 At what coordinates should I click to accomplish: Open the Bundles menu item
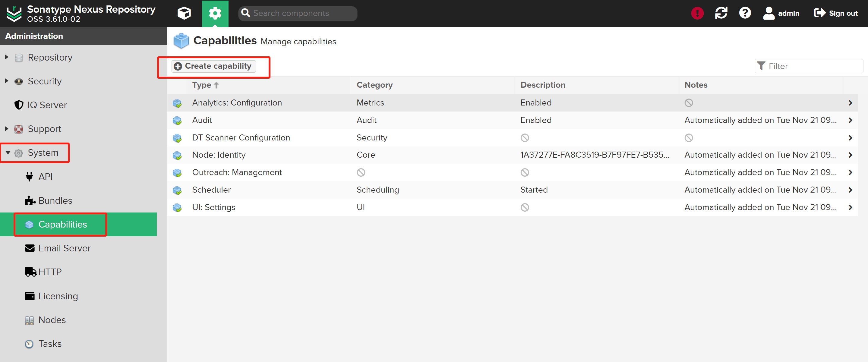pyautogui.click(x=55, y=200)
